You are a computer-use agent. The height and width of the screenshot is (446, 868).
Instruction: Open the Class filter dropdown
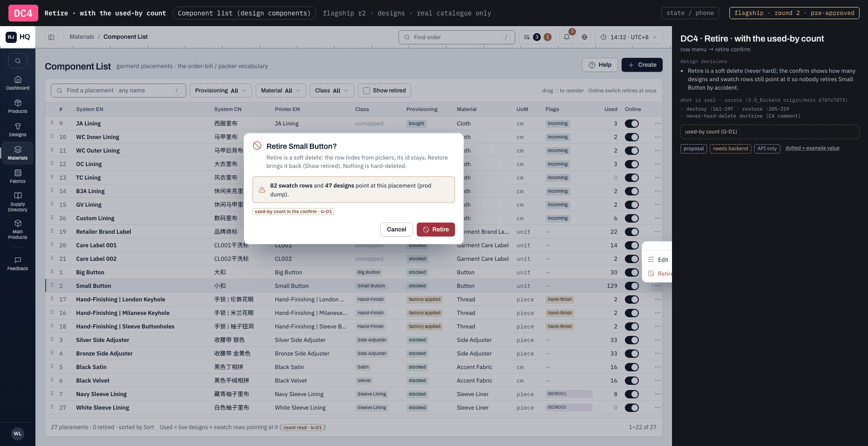(x=332, y=91)
